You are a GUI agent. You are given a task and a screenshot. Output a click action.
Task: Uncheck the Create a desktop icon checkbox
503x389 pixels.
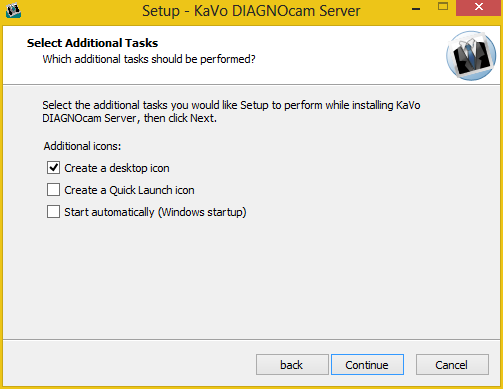point(53,168)
